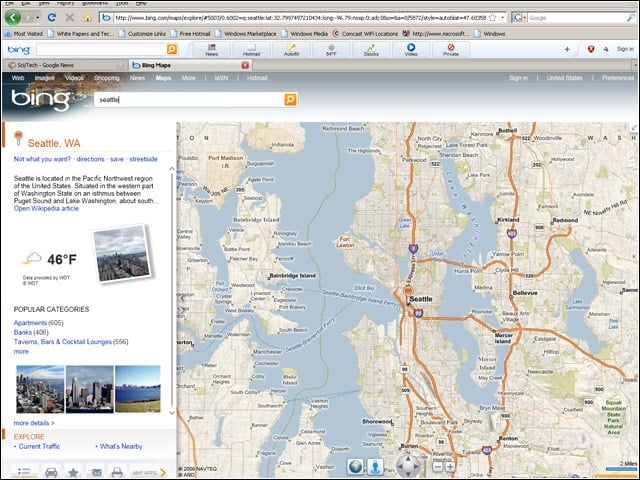Screen dimensions: 640x480
Task: Sign in from the Bing toolbar
Action: pos(625,49)
